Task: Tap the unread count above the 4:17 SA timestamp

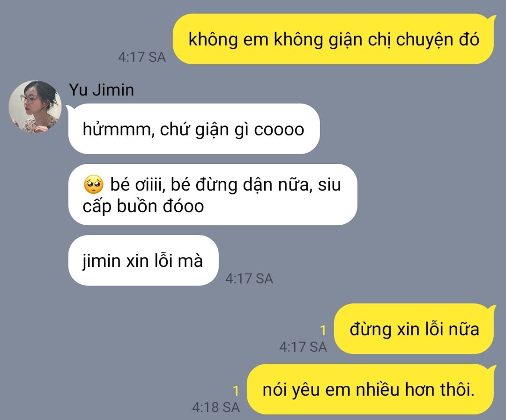Action: point(323,330)
